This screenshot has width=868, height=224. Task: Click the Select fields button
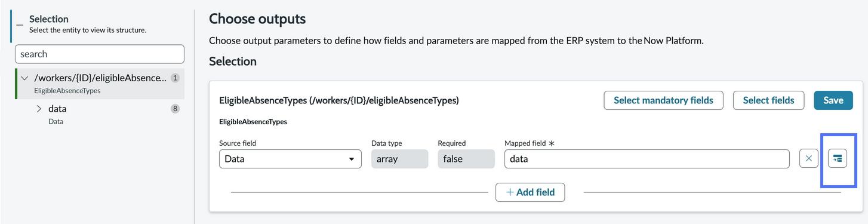coord(768,100)
